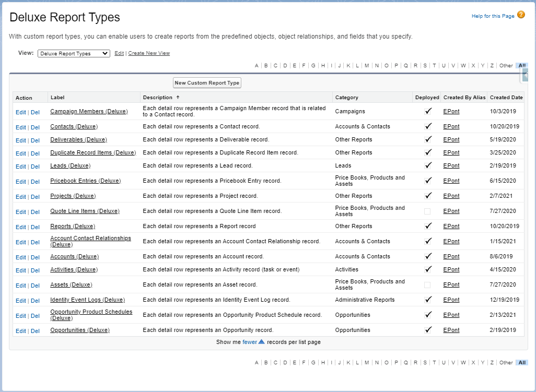The height and width of the screenshot is (392, 536).
Task: Click Edit for Contacts (Deluxe)
Action: [20, 126]
